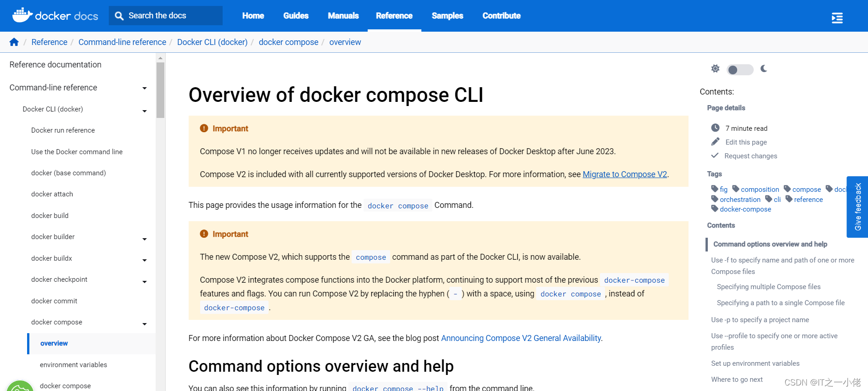Screen dimensions: 868x391
Task: Open docker (base command) sidebar item
Action: coord(68,173)
